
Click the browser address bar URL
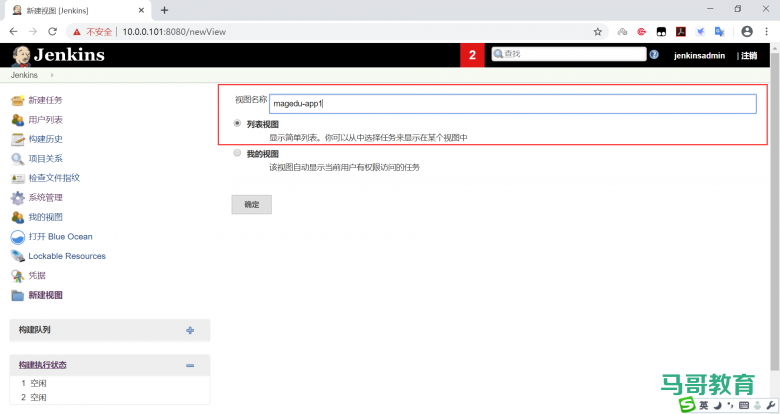pyautogui.click(x=174, y=32)
